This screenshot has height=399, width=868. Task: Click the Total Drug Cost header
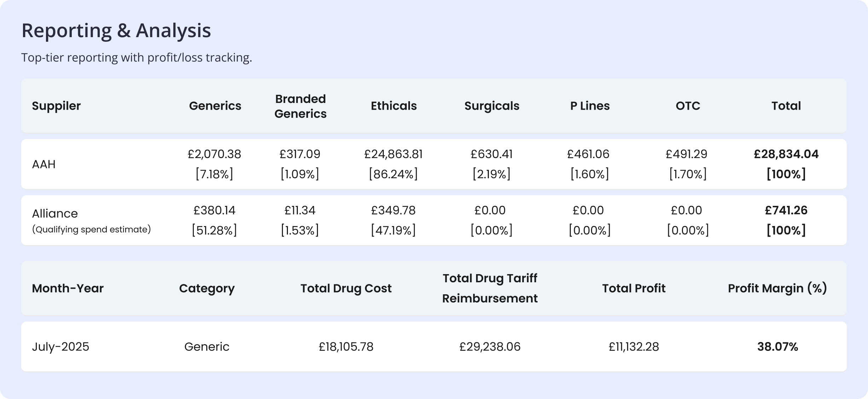coord(346,288)
